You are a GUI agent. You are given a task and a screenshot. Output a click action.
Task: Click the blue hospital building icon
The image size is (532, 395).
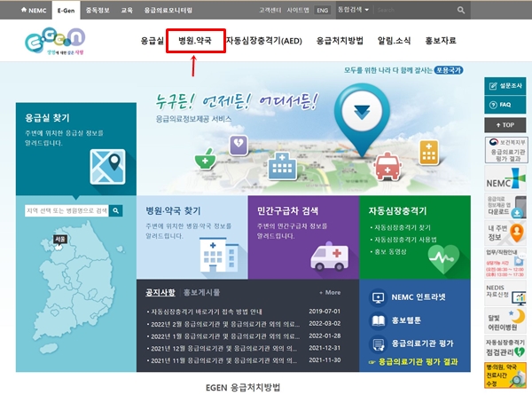[x=282, y=166]
